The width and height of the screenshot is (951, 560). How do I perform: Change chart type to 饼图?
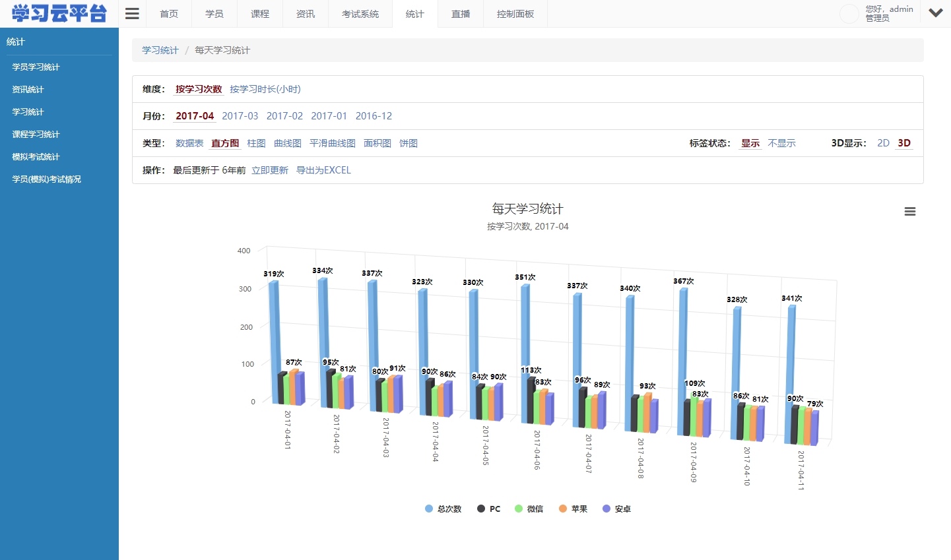[408, 142]
